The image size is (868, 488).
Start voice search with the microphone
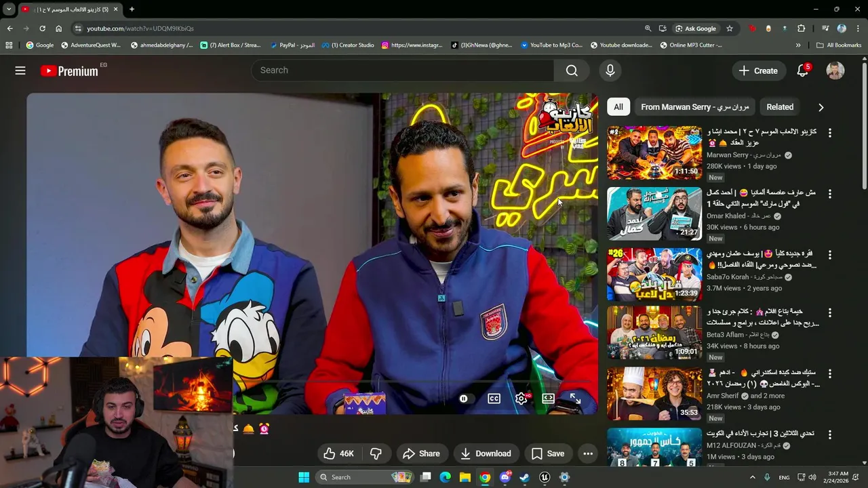610,70
